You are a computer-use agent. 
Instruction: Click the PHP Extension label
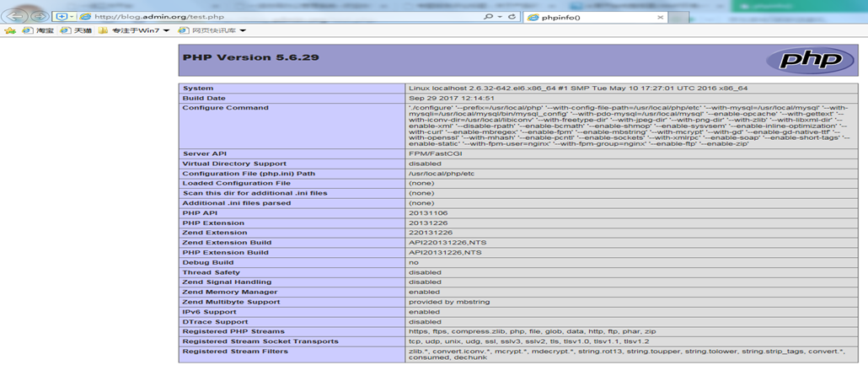click(x=213, y=223)
